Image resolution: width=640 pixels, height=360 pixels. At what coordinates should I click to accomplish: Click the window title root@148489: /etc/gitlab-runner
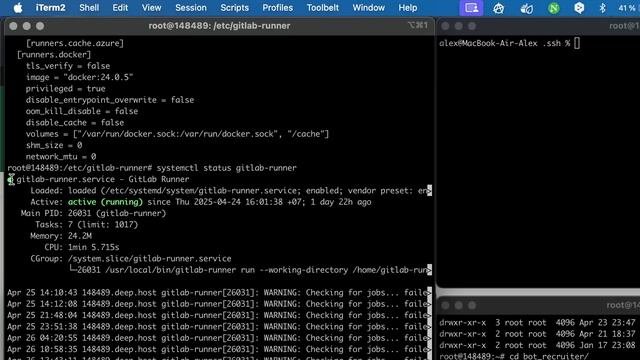[219, 26]
